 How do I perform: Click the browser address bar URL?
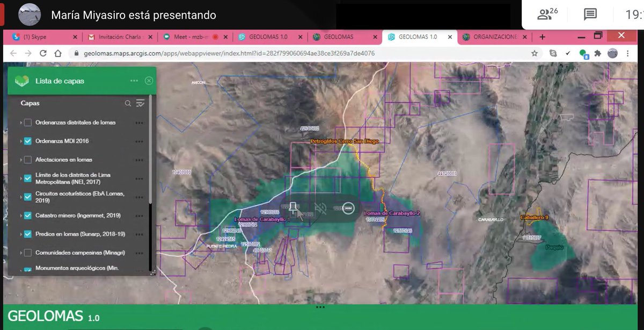coord(229,54)
